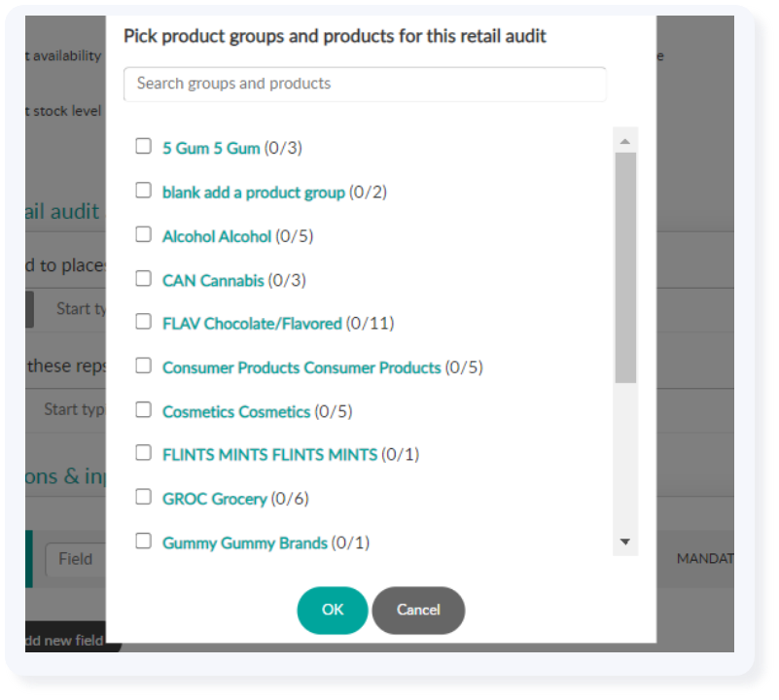The width and height of the screenshot is (779, 700).
Task: Expand the Alcohol Alcohol group link
Action: (217, 236)
